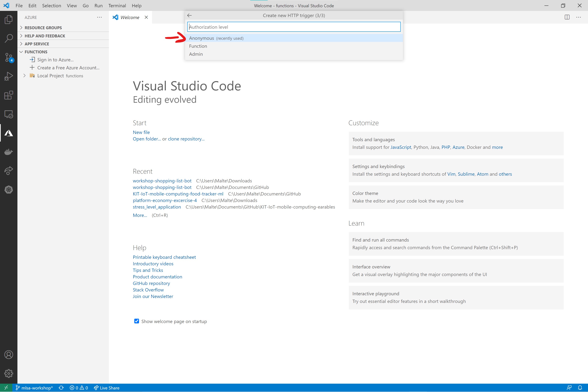Open the Extensions view icon
588x392 pixels.
pos(9,95)
